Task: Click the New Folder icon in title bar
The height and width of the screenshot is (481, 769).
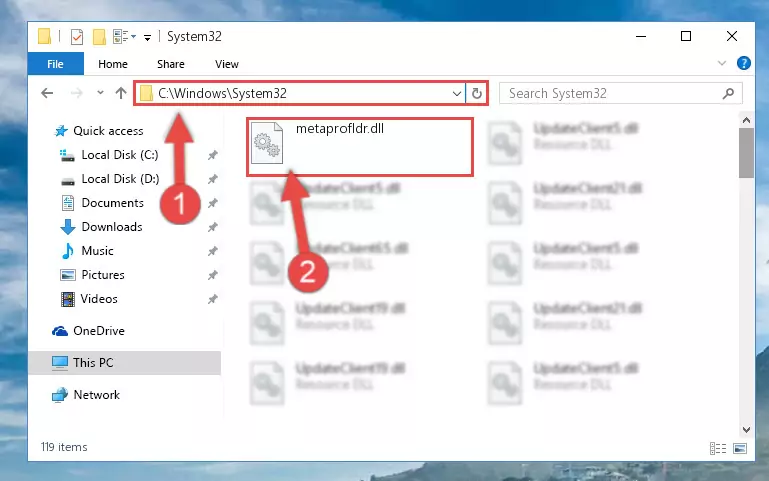Action: (99, 37)
